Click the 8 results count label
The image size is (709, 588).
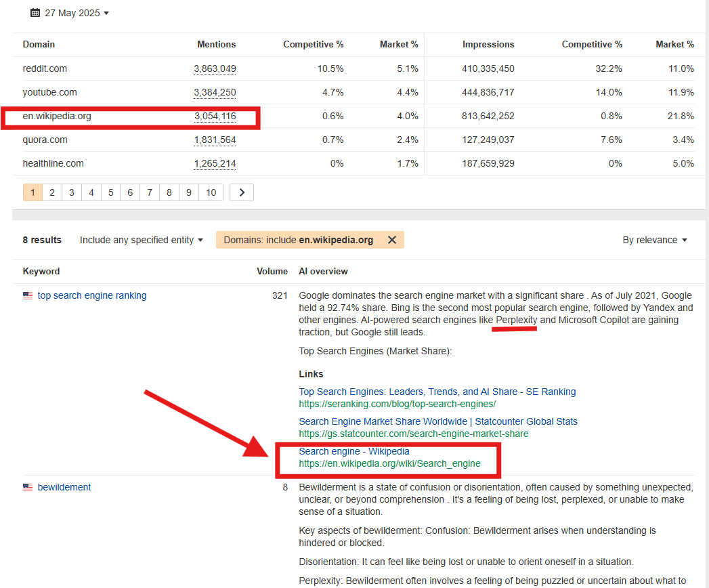[x=42, y=240]
